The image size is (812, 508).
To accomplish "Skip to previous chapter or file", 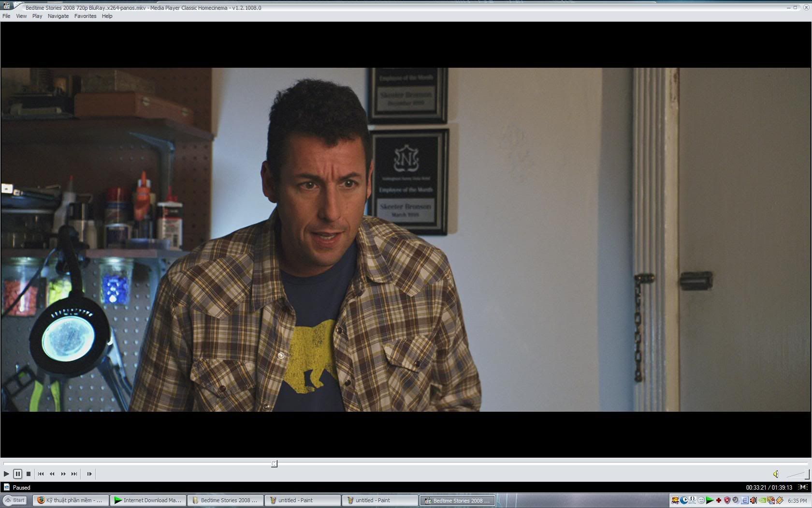I will tap(41, 474).
